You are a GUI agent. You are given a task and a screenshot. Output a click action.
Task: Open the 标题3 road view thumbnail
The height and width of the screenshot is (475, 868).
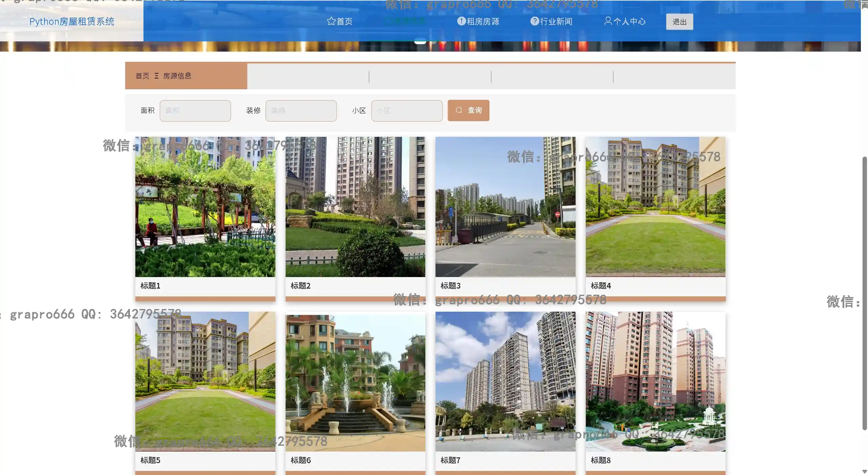[505, 207]
